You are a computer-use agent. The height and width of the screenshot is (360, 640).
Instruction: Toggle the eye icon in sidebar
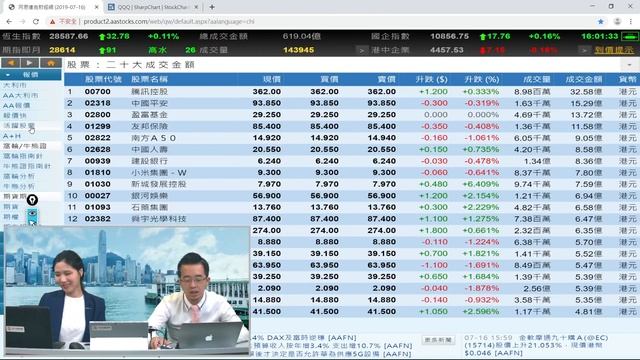pos(32,213)
